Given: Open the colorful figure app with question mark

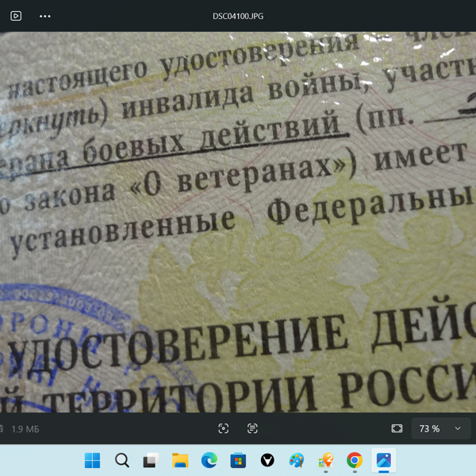Looking at the screenshot, I should [325, 460].
